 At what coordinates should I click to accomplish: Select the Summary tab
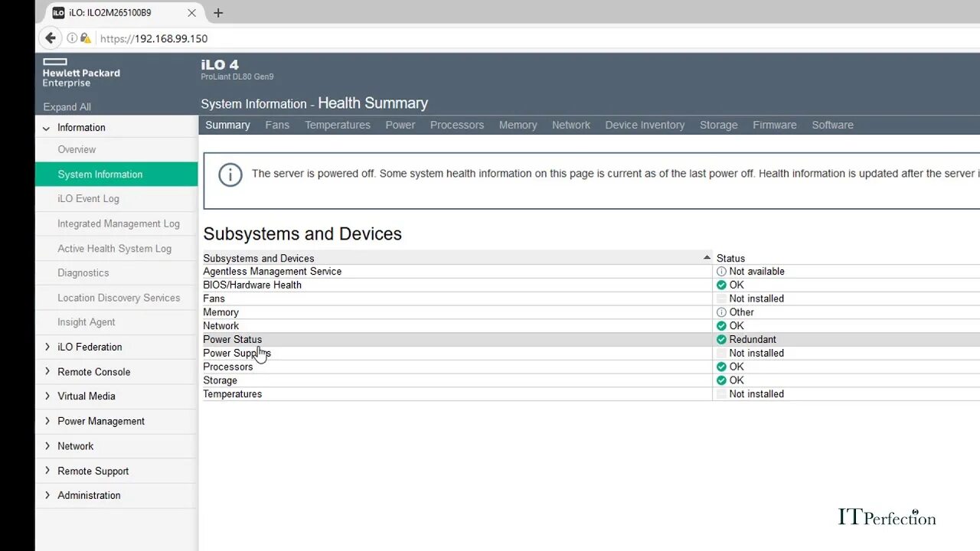(227, 125)
